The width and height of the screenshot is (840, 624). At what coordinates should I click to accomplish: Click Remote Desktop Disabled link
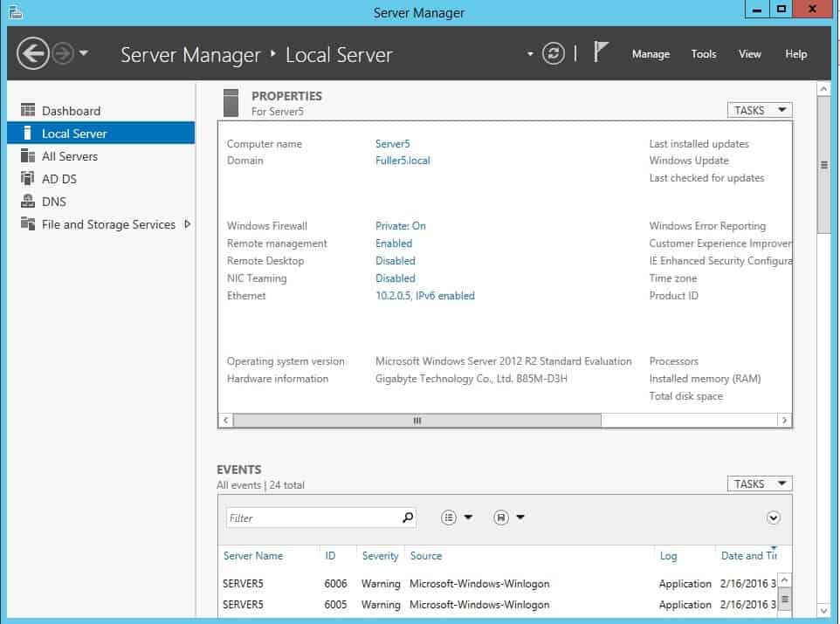pyautogui.click(x=396, y=261)
